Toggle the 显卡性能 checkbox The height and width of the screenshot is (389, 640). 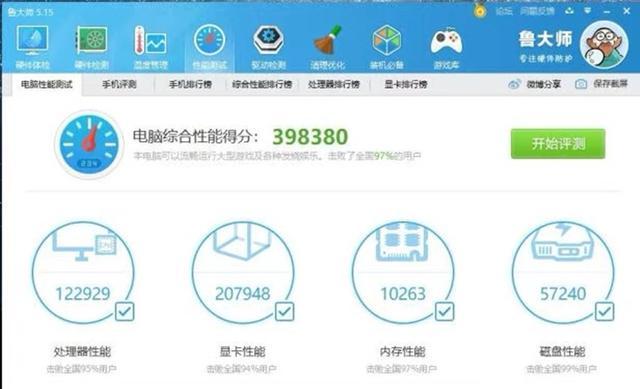point(284,312)
